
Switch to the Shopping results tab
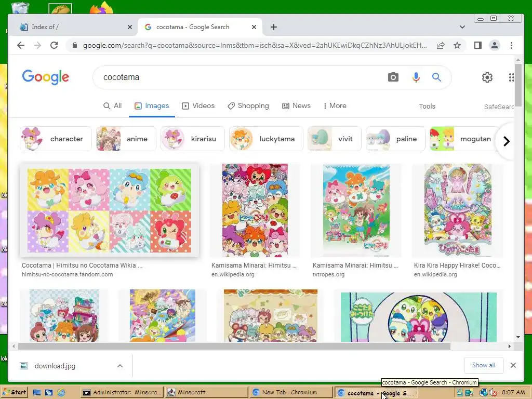[x=248, y=106]
